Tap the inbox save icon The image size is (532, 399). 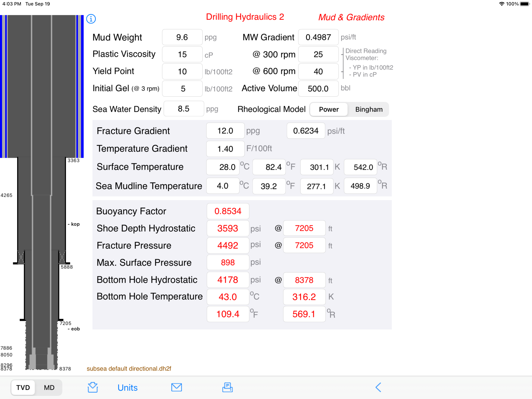click(93, 387)
